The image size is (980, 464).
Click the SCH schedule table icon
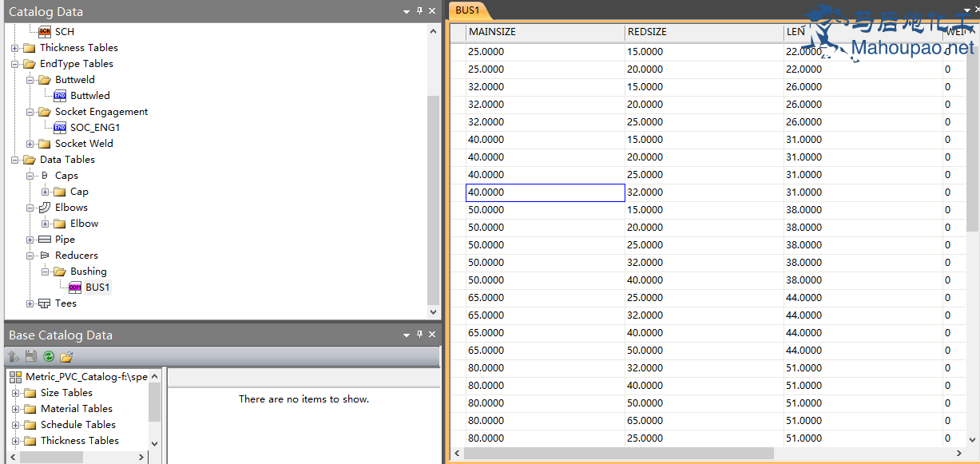pos(45,32)
